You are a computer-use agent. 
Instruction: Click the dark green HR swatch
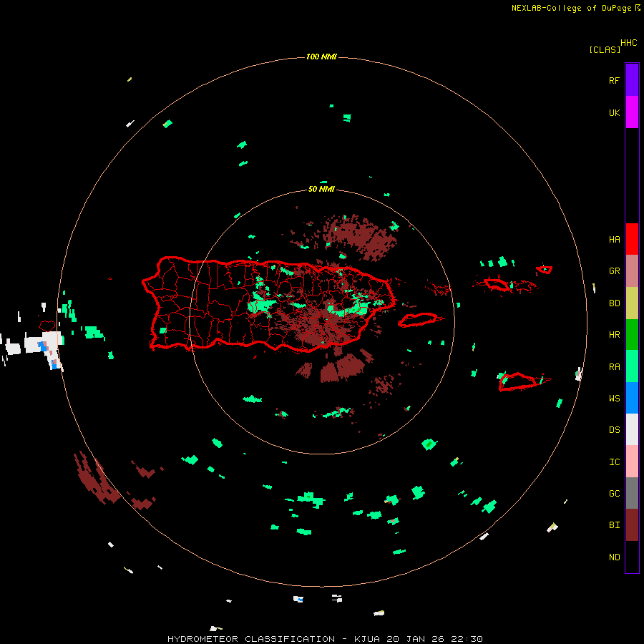[632, 334]
